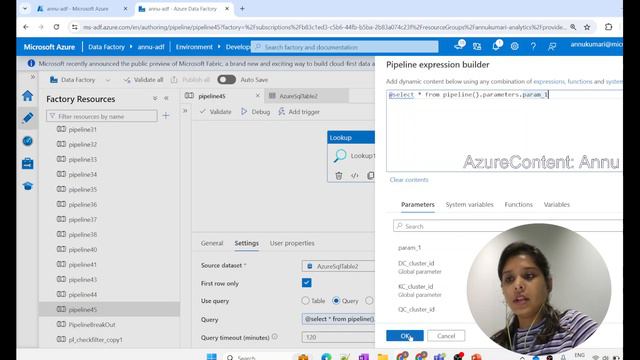The image size is (640, 360).
Task: Select the System variables tab
Action: [x=469, y=204]
